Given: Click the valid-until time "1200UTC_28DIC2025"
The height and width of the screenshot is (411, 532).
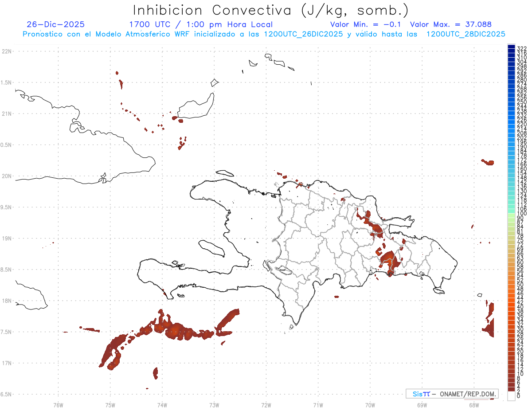Looking at the screenshot, I should pos(466,34).
